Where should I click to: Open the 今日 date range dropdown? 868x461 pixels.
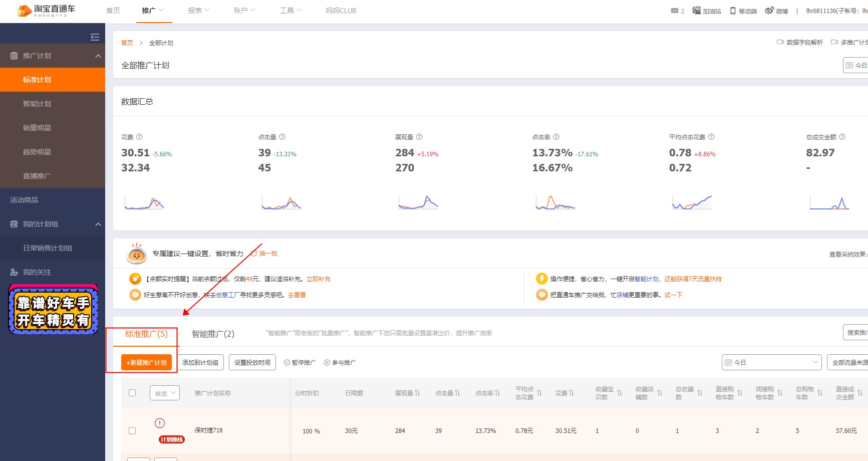click(771, 362)
